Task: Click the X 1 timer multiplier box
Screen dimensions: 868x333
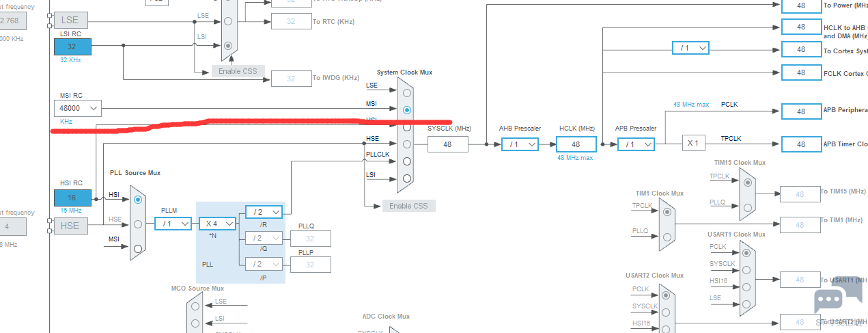Action: 692,143
